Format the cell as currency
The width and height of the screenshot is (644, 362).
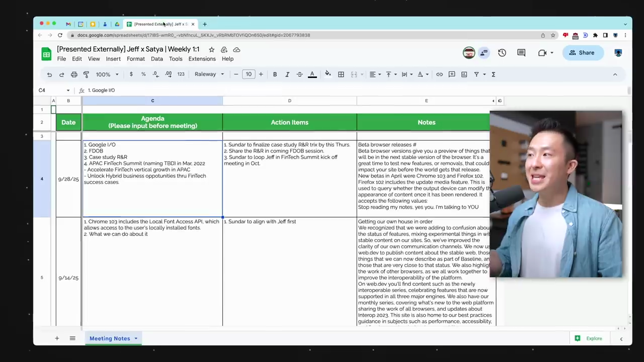131,74
